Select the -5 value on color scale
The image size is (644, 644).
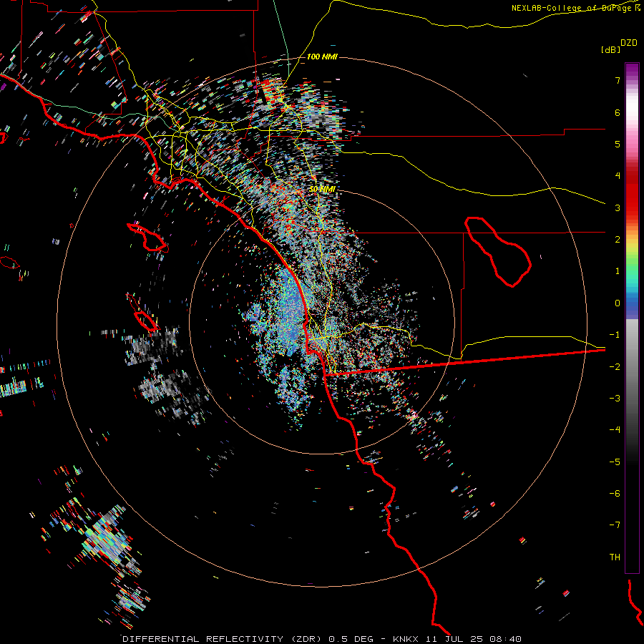(x=615, y=462)
